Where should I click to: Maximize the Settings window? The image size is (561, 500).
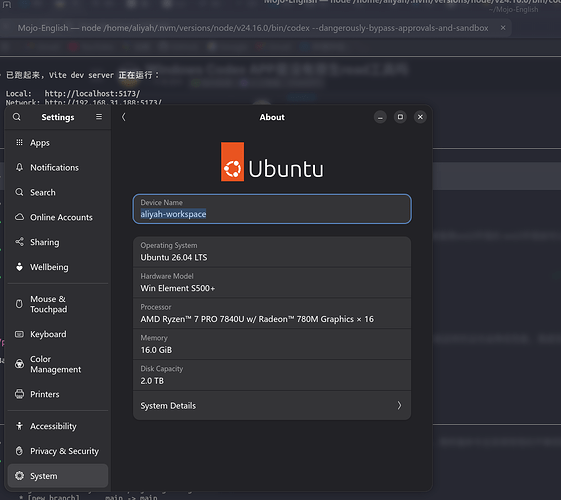400,117
